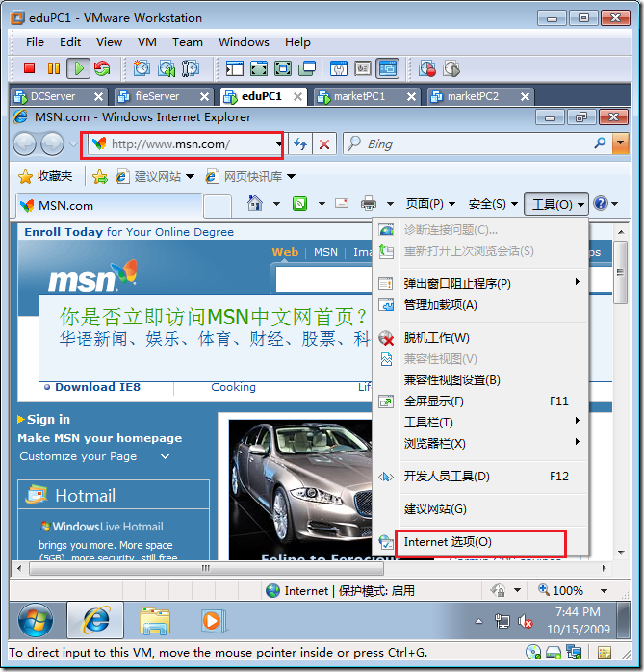Image resolution: width=644 pixels, height=672 pixels.
Task: Click the muted volume icon in the tray
Action: click(x=525, y=621)
